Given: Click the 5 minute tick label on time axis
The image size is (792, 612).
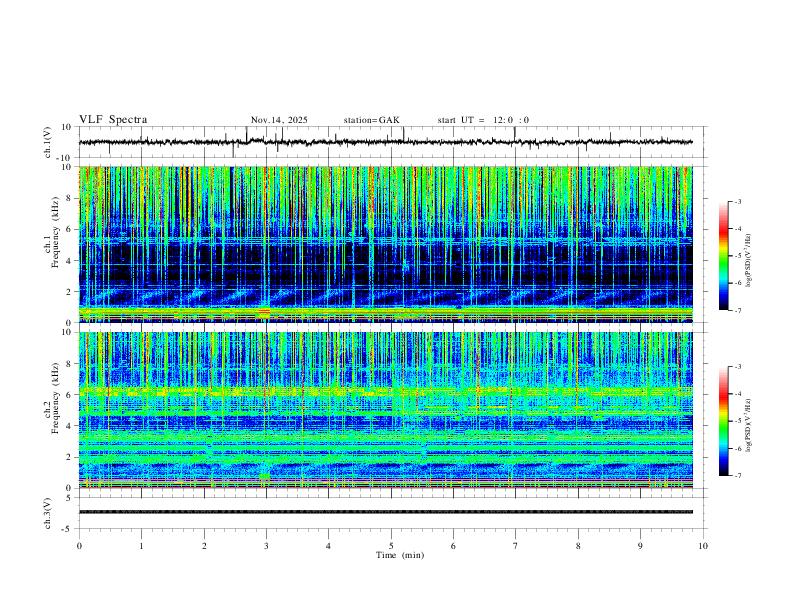Looking at the screenshot, I should click(391, 546).
